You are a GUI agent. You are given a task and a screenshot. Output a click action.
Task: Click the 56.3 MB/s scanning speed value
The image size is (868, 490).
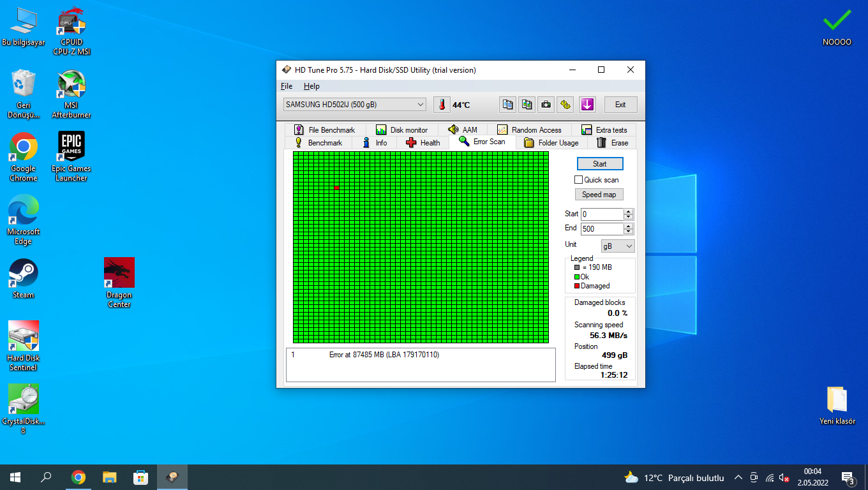[608, 336]
